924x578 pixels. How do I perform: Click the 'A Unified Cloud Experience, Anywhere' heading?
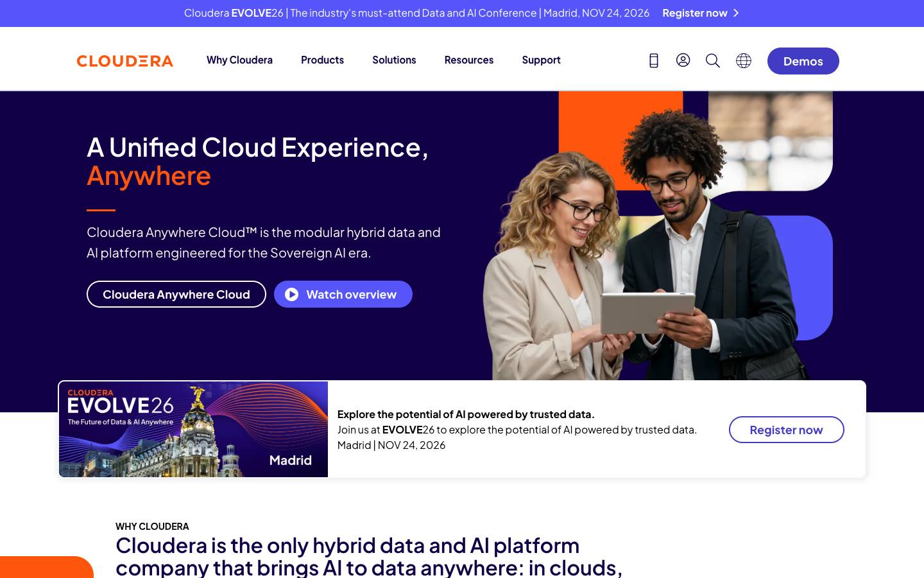(257, 161)
